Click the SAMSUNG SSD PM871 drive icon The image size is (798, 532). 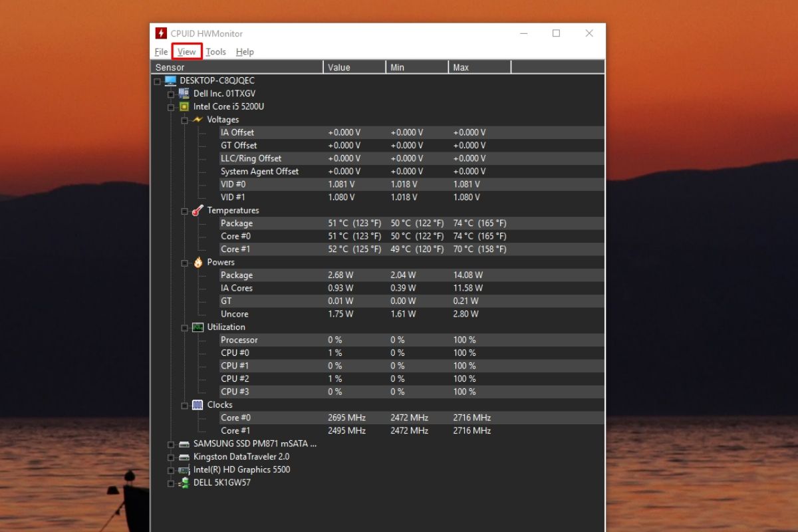tap(184, 444)
